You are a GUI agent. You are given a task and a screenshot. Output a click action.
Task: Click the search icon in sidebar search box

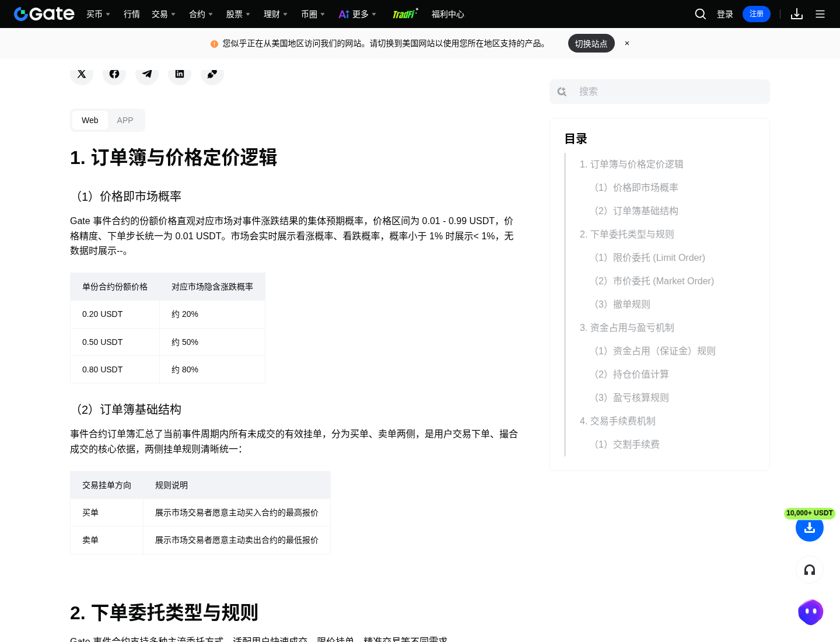coord(562,92)
